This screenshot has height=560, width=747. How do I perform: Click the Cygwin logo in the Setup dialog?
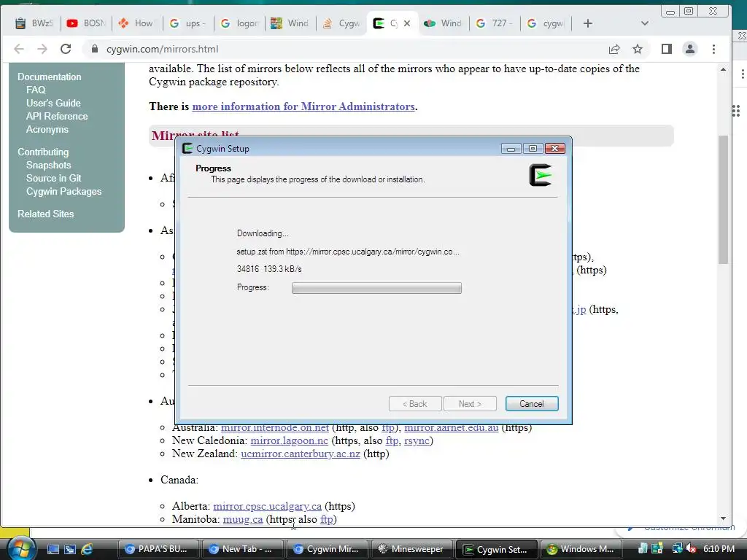coord(541,175)
